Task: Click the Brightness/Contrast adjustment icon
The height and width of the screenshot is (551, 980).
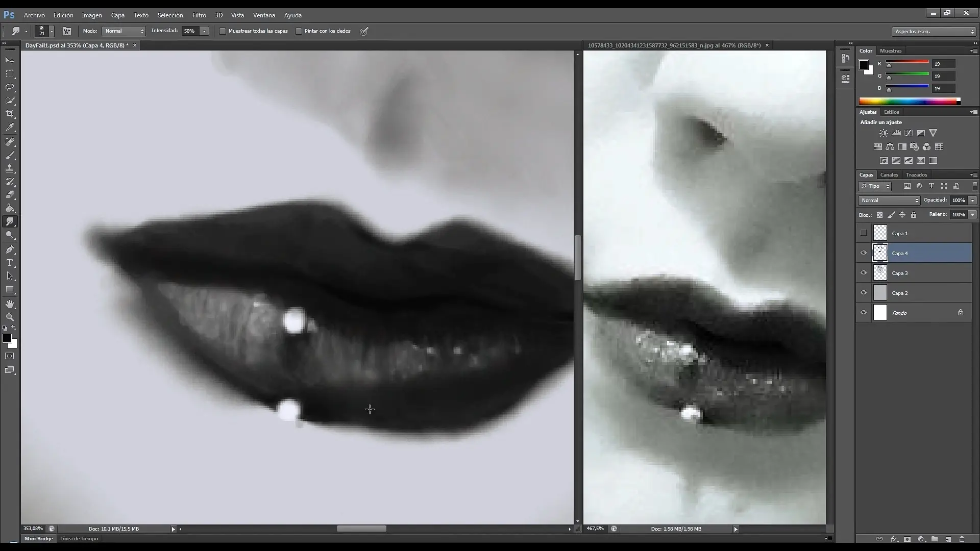Action: [x=884, y=133]
